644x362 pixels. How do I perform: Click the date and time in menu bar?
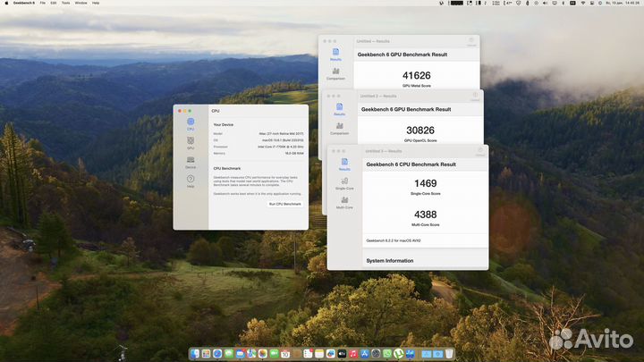(x=623, y=3)
